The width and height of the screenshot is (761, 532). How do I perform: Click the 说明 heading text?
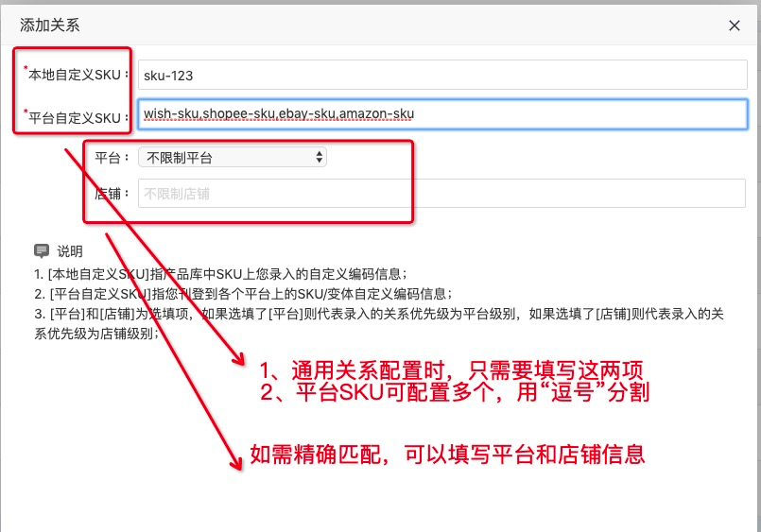click(x=70, y=251)
